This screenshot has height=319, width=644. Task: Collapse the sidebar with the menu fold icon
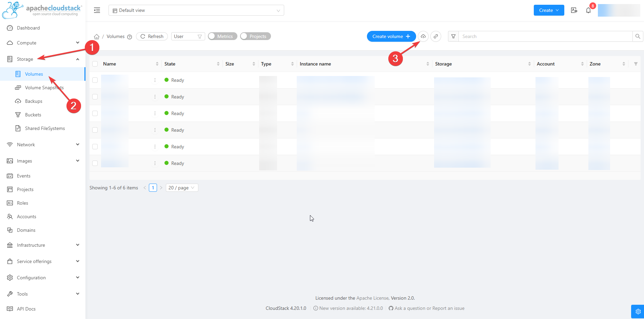(97, 10)
